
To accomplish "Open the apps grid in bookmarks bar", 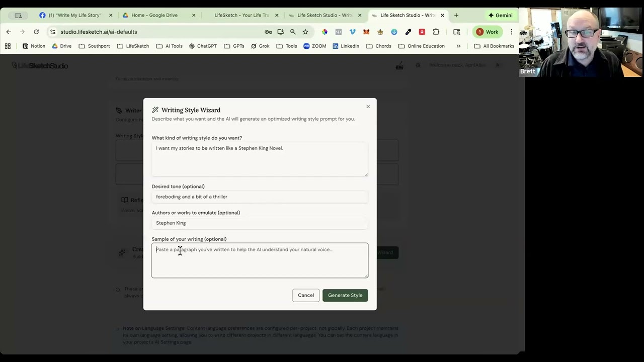I will pyautogui.click(x=8, y=46).
